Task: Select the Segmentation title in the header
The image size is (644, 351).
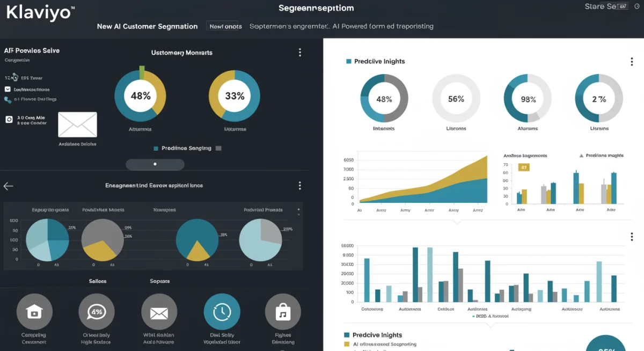Action: [x=316, y=8]
